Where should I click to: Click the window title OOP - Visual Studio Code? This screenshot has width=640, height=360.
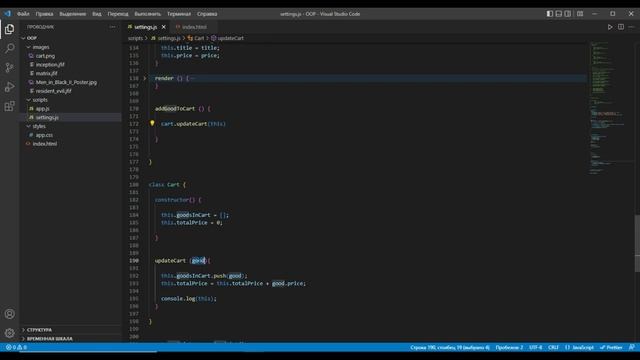[320, 14]
